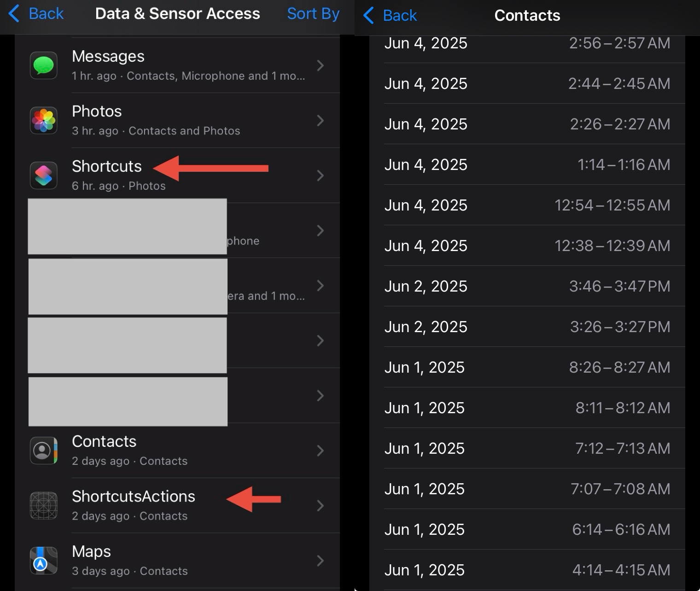This screenshot has width=700, height=591.
Task: Go Back from Data & Sensor Access
Action: click(x=36, y=13)
